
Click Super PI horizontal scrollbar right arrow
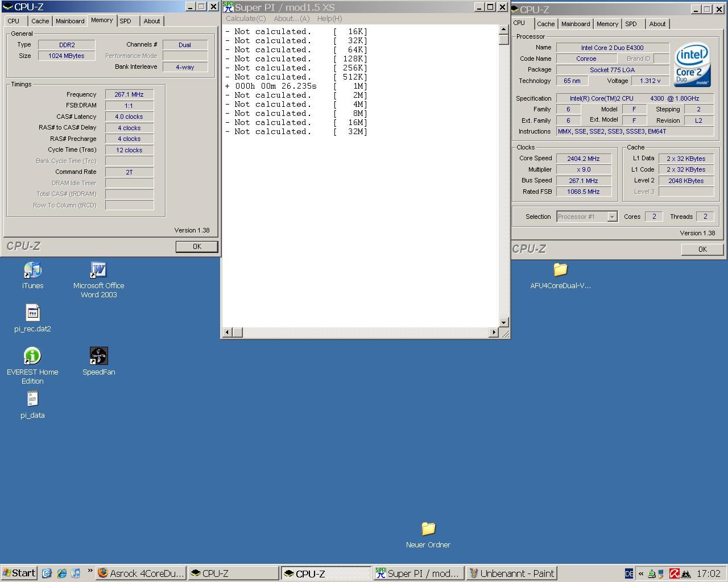pos(494,332)
